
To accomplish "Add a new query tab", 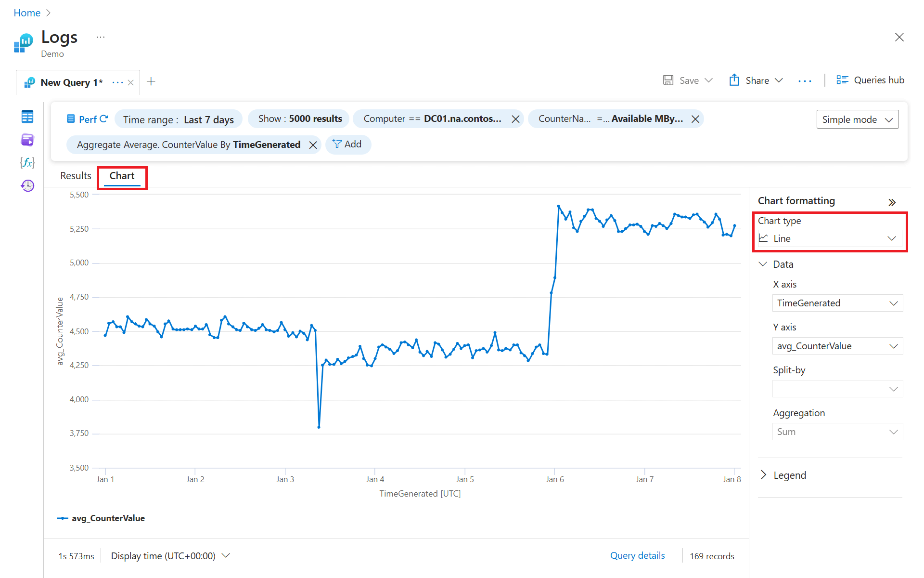I will coord(151,81).
